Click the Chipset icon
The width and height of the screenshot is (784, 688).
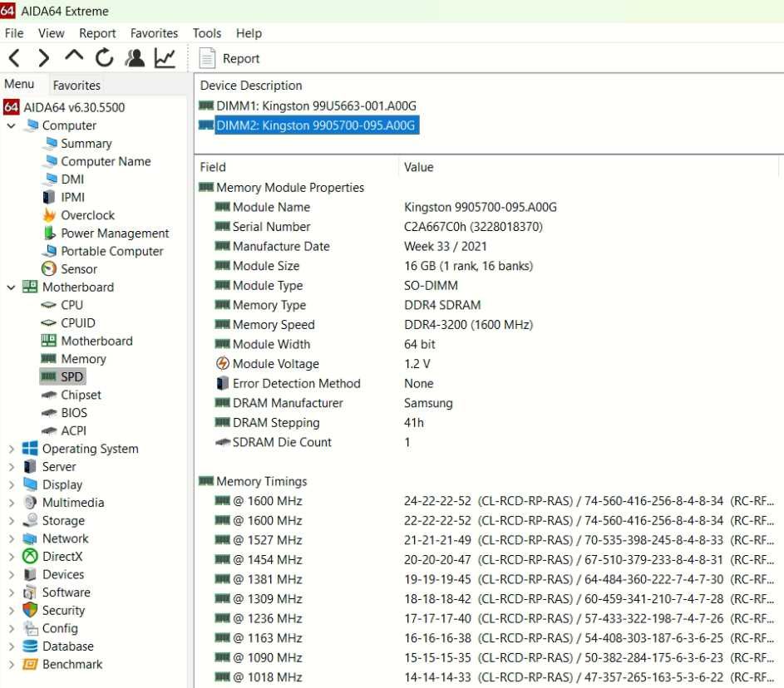pos(48,395)
